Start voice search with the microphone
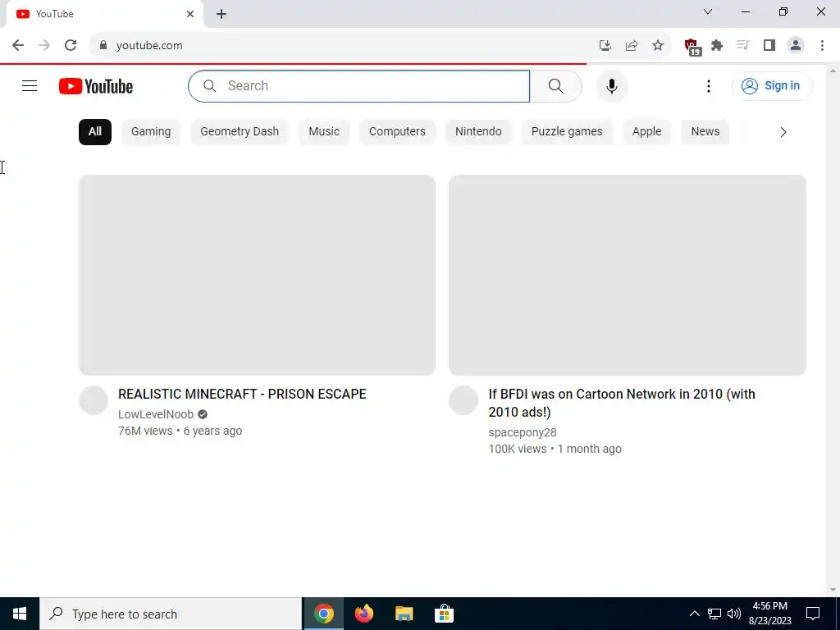The height and width of the screenshot is (630, 840). [x=611, y=85]
